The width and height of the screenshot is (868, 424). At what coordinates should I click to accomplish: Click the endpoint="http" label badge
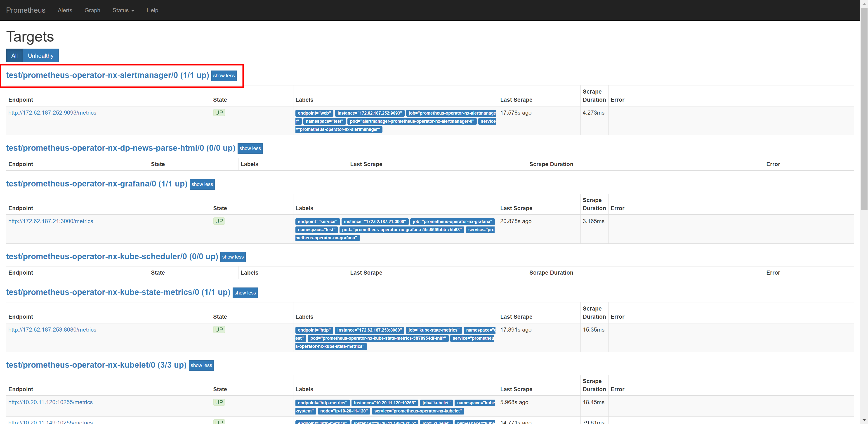pyautogui.click(x=314, y=330)
